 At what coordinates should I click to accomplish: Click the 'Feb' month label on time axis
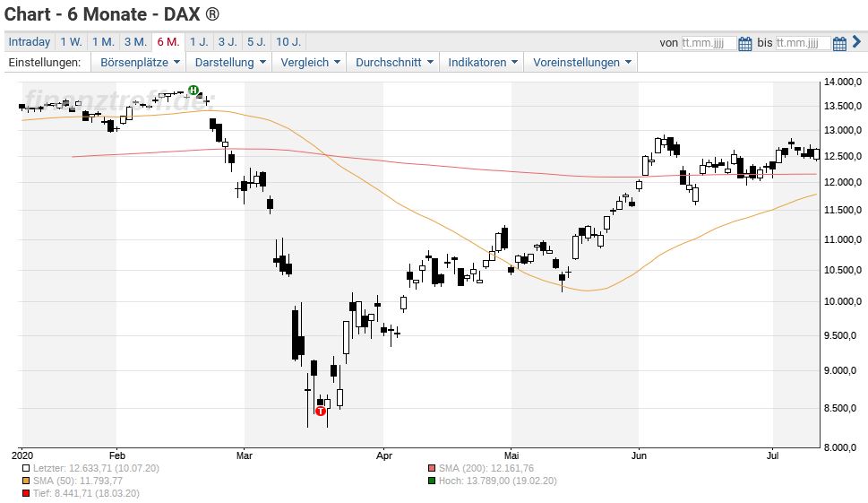pyautogui.click(x=116, y=455)
